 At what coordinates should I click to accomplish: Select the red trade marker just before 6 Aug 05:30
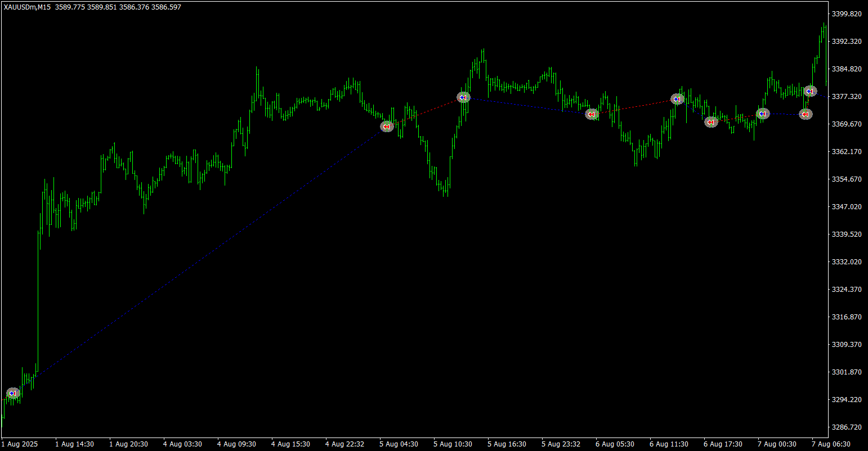tap(591, 114)
